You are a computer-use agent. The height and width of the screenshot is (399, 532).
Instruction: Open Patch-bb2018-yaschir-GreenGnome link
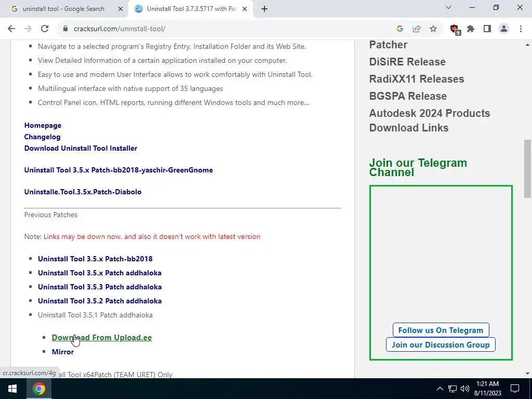118,170
